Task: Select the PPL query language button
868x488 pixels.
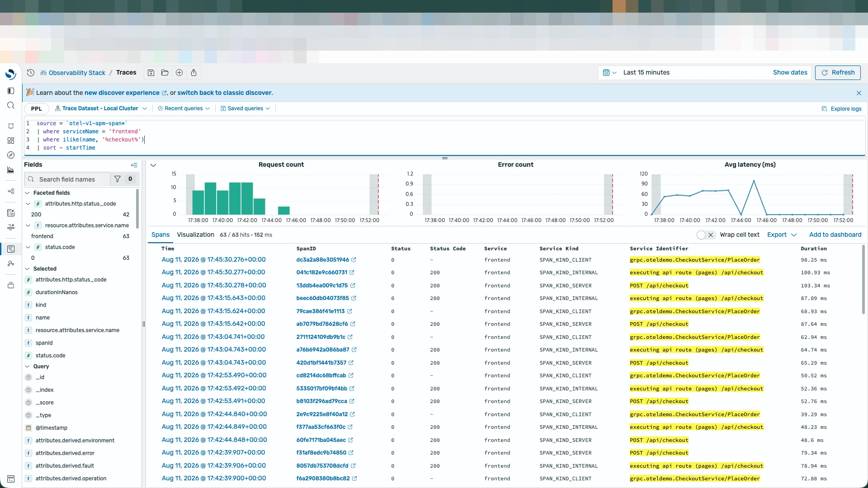Action: click(37, 109)
